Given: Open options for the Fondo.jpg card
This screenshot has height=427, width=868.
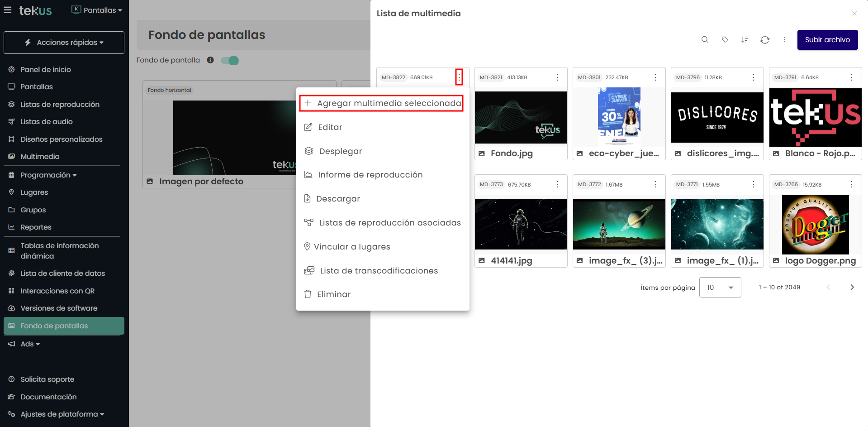Looking at the screenshot, I should (557, 77).
